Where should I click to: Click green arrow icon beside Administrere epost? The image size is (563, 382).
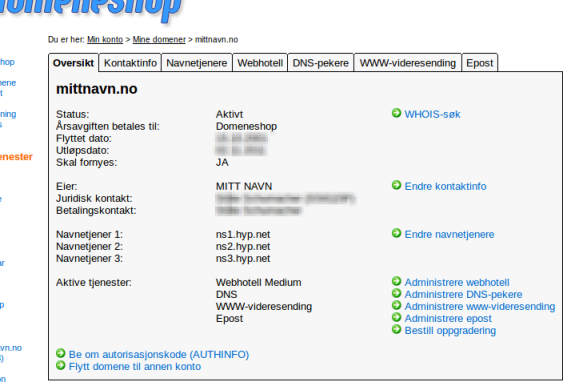click(x=396, y=317)
